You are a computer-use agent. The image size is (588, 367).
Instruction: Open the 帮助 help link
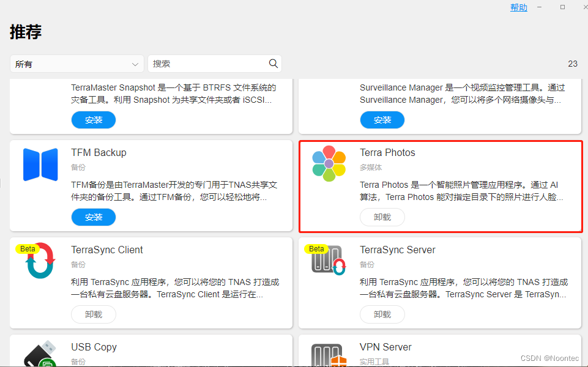click(x=518, y=7)
